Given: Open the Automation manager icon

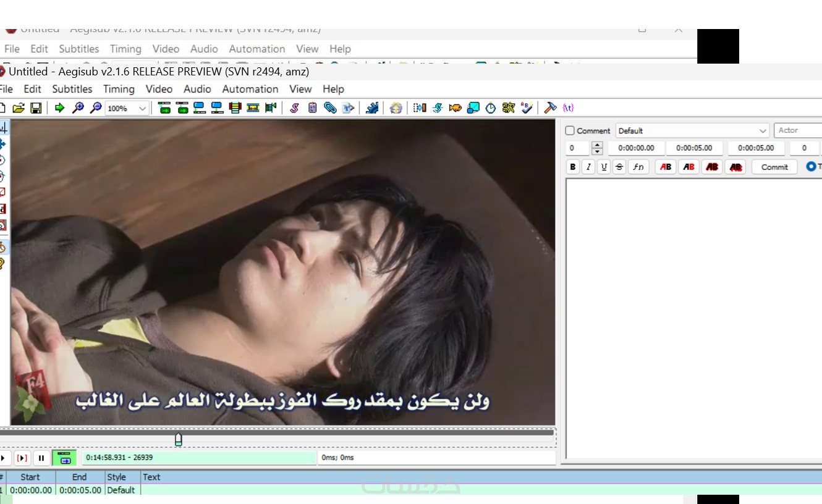Looking at the screenshot, I should click(x=372, y=108).
